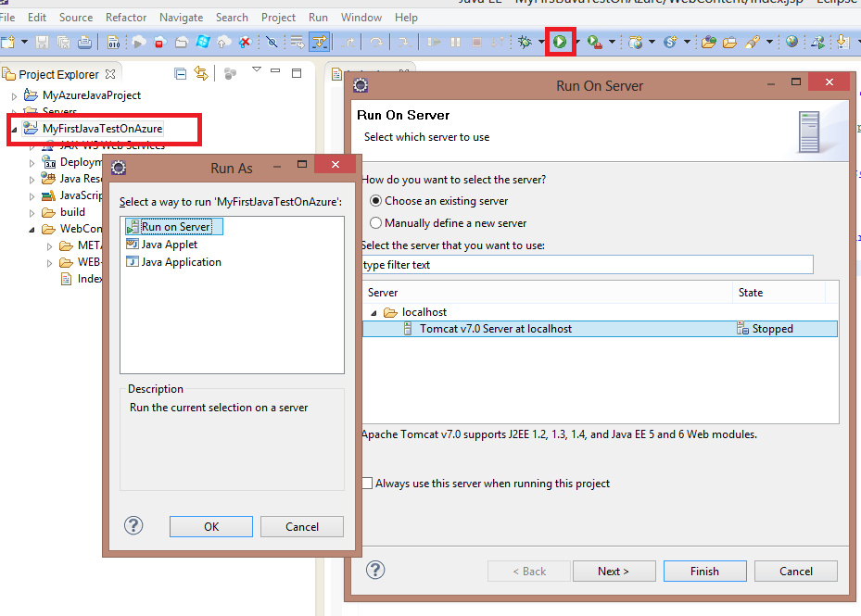861x616 pixels.
Task: Open the Project Explorer view menu arrow
Action: 257,70
